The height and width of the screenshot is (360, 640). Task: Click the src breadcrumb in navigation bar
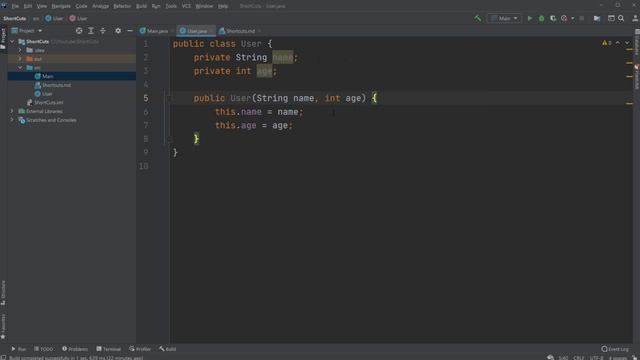[x=36, y=18]
